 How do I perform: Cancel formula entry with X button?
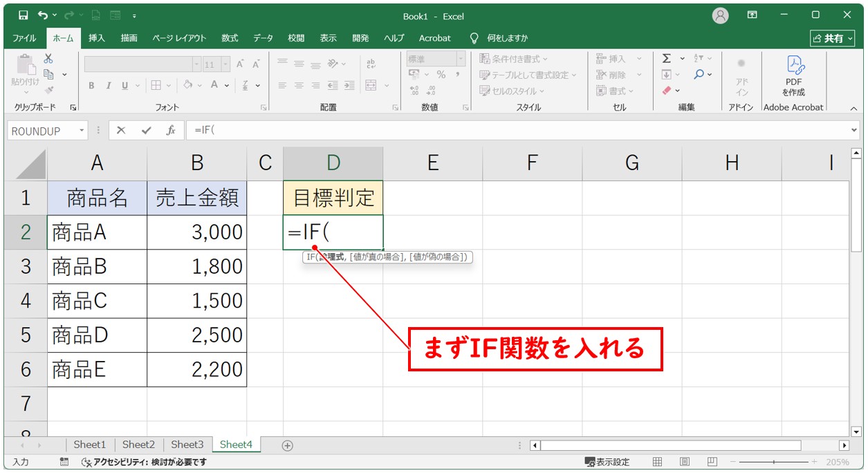121,131
